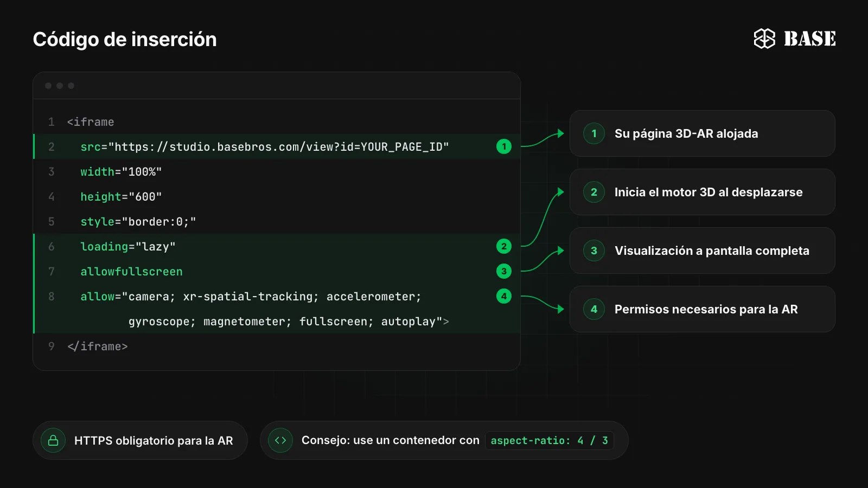Click the "HTTPS obligatorio para la AR" text
The height and width of the screenshot is (488, 868).
click(154, 440)
